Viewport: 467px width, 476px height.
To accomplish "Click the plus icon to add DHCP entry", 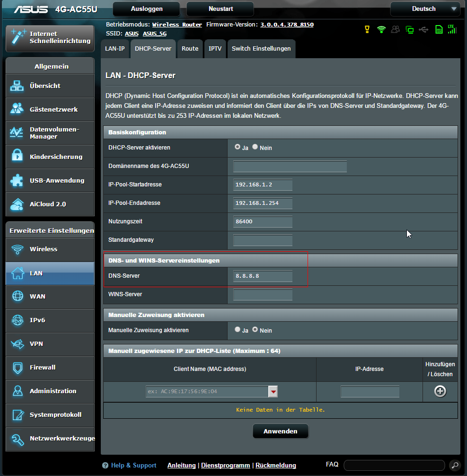I will 440,391.
